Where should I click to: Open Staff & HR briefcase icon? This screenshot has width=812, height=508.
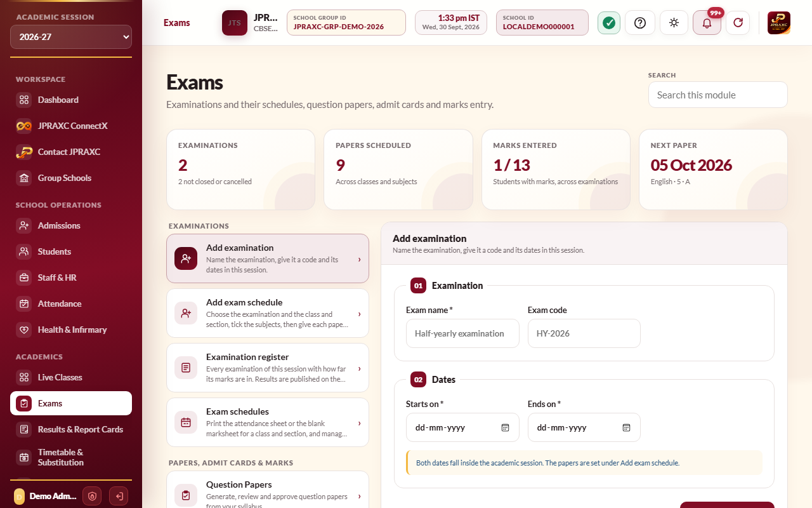(24, 277)
